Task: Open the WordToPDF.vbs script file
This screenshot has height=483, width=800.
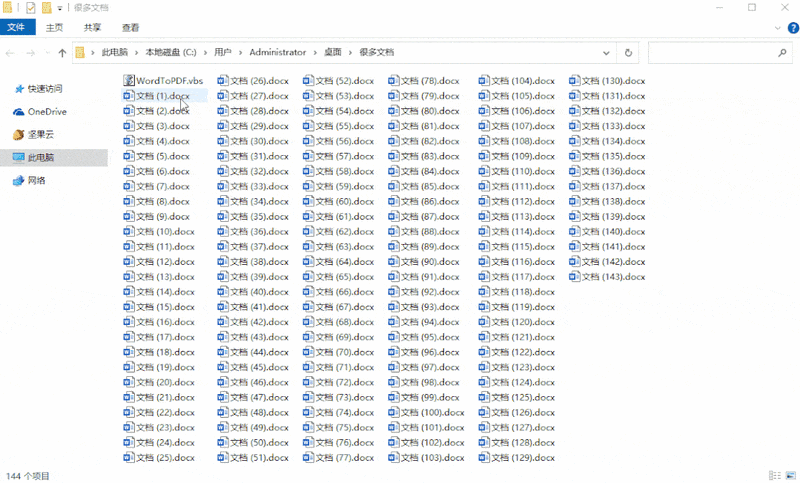Action: [x=163, y=81]
